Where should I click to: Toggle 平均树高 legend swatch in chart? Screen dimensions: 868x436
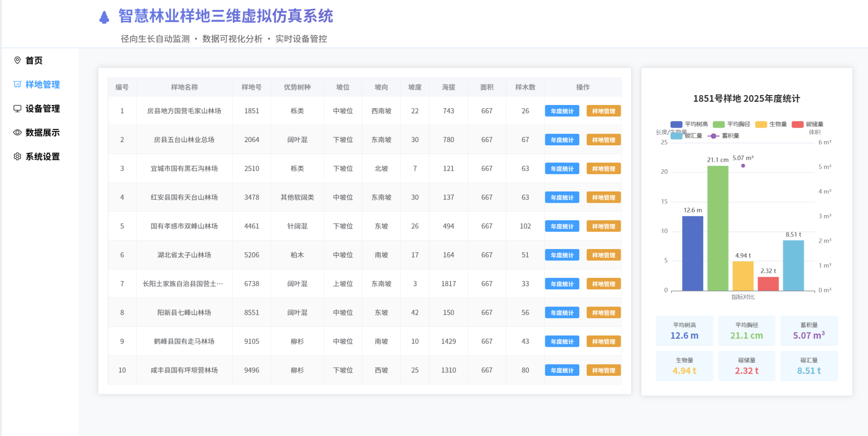pos(676,124)
